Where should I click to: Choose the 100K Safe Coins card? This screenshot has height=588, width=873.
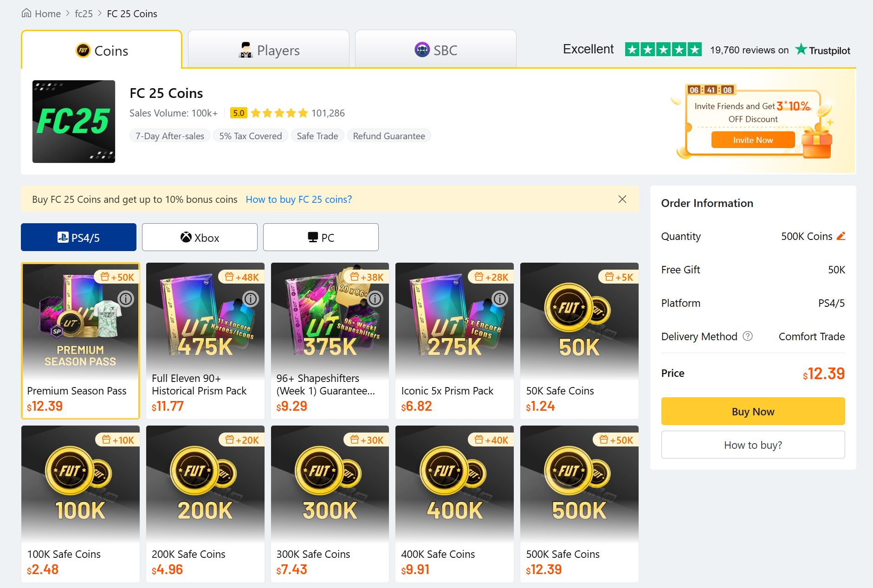coord(80,504)
